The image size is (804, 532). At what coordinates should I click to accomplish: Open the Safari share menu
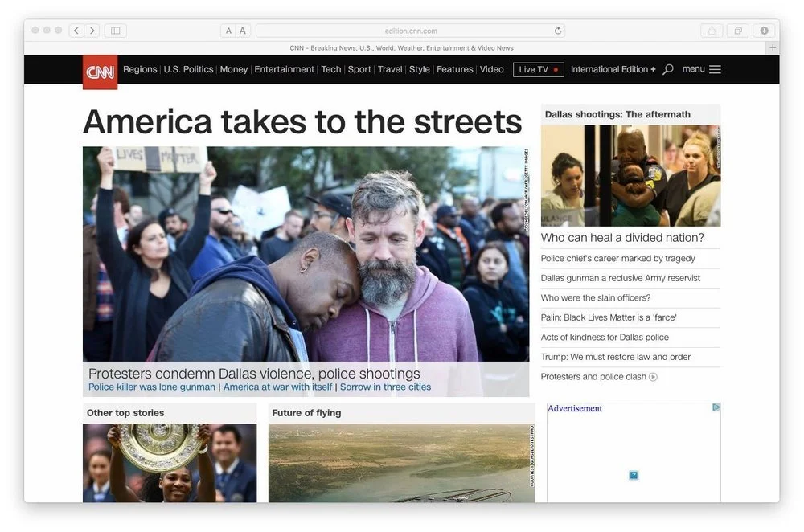712,31
